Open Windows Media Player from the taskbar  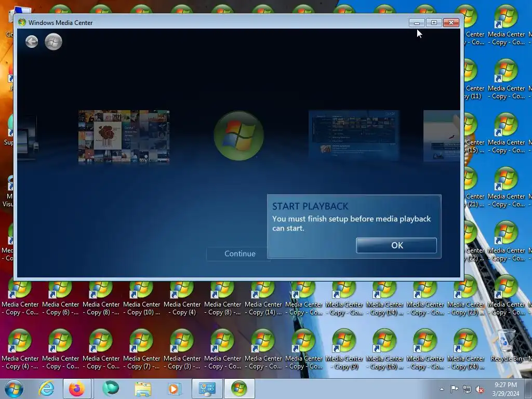point(175,389)
